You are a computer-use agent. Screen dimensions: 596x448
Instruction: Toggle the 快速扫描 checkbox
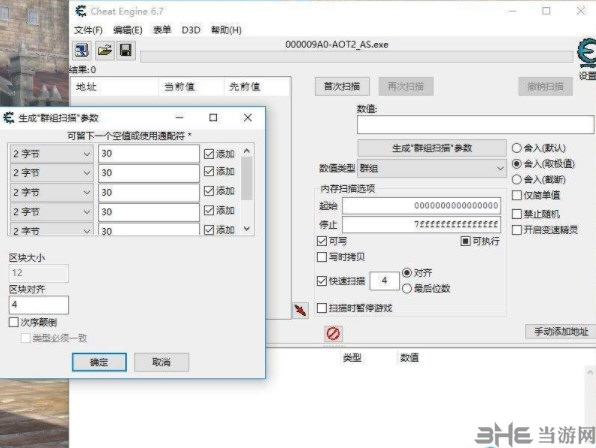pos(322,281)
